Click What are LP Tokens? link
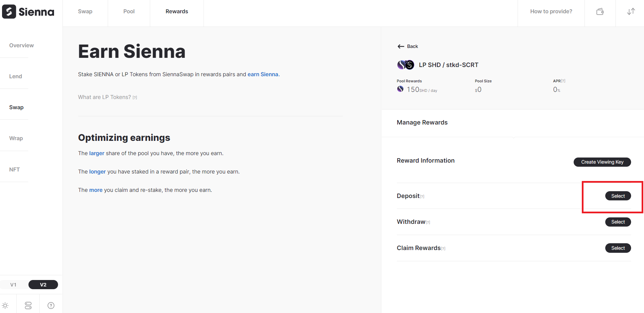This screenshot has height=313, width=644. point(104,97)
